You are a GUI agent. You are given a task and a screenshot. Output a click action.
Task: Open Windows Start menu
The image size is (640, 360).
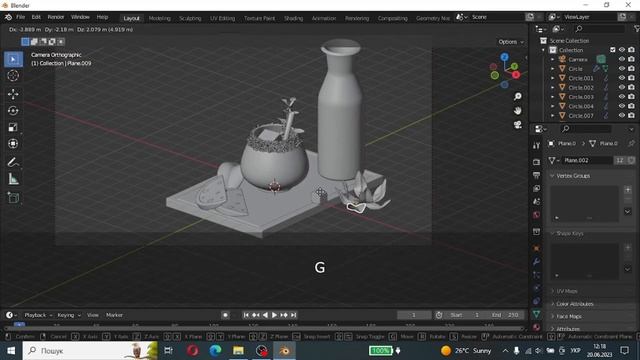[11, 351]
